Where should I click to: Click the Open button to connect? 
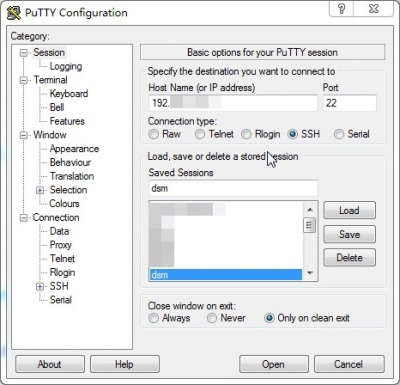point(274,364)
